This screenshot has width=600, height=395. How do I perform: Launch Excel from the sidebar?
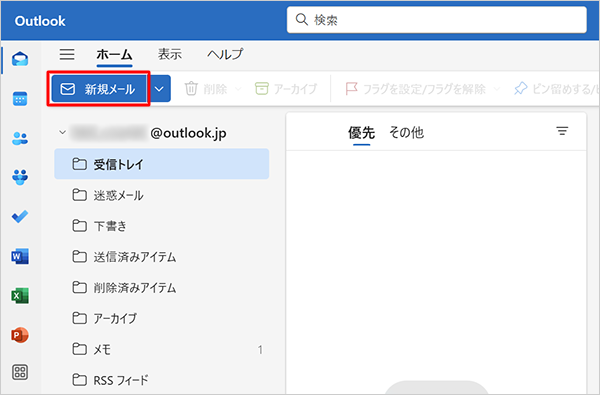tap(20, 295)
